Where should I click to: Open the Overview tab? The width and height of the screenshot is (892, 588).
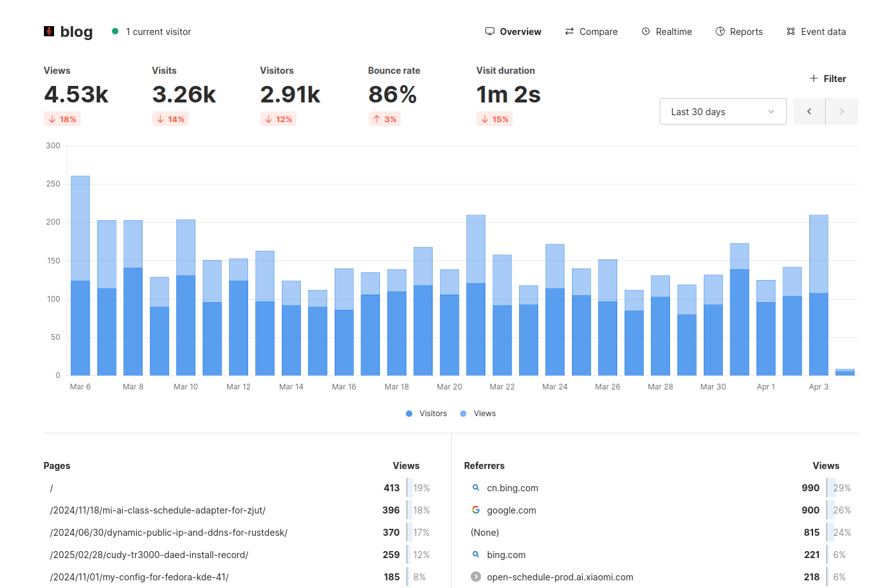pos(513,32)
